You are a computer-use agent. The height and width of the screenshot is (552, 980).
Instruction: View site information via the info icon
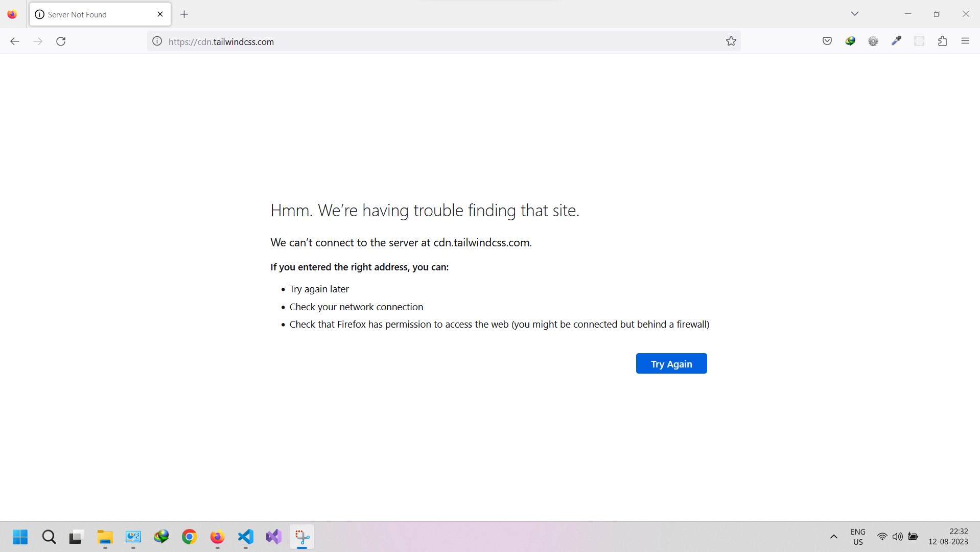(x=156, y=41)
